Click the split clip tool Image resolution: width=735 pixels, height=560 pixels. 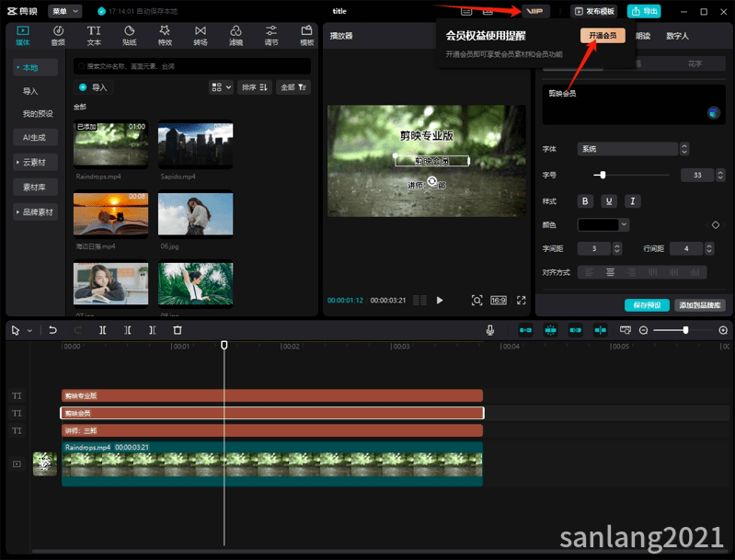[x=103, y=330]
